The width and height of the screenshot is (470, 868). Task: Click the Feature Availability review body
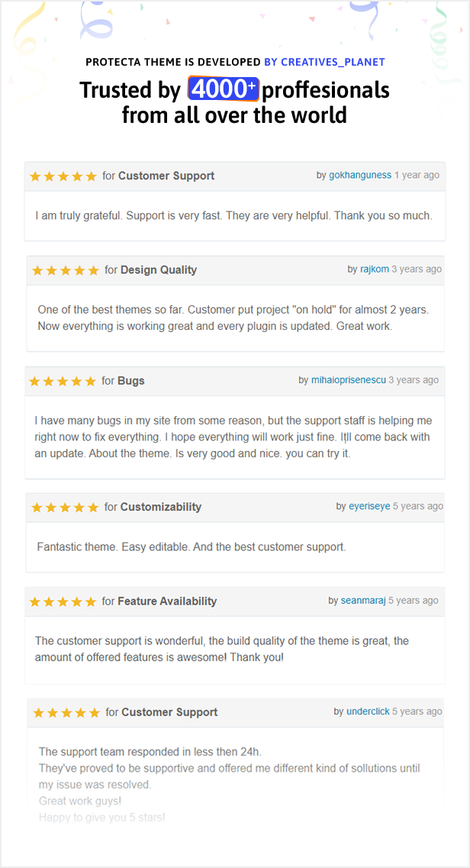222,649
